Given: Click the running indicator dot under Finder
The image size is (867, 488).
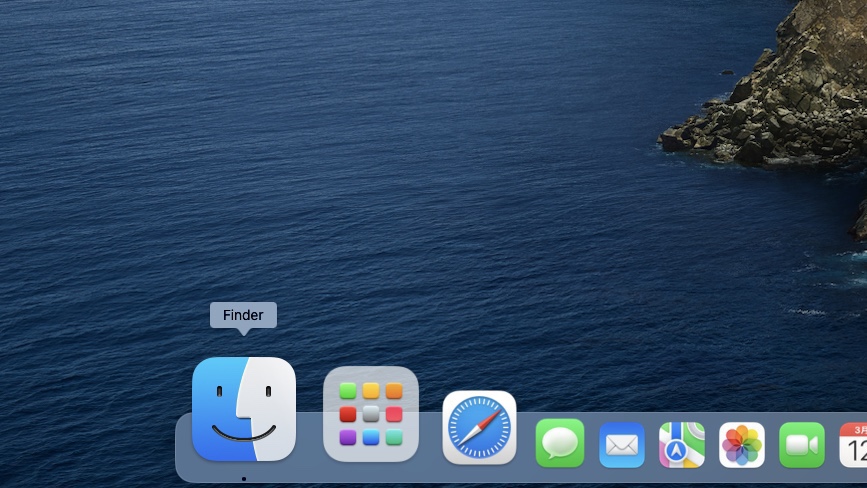Looking at the screenshot, I should coord(244,479).
